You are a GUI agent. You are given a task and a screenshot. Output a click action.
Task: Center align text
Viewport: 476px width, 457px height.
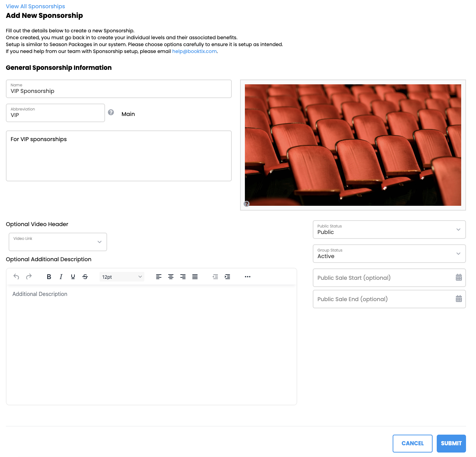[171, 277]
